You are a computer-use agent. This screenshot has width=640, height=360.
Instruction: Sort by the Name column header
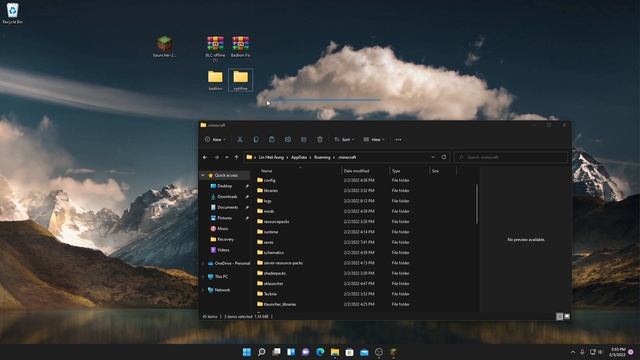267,171
